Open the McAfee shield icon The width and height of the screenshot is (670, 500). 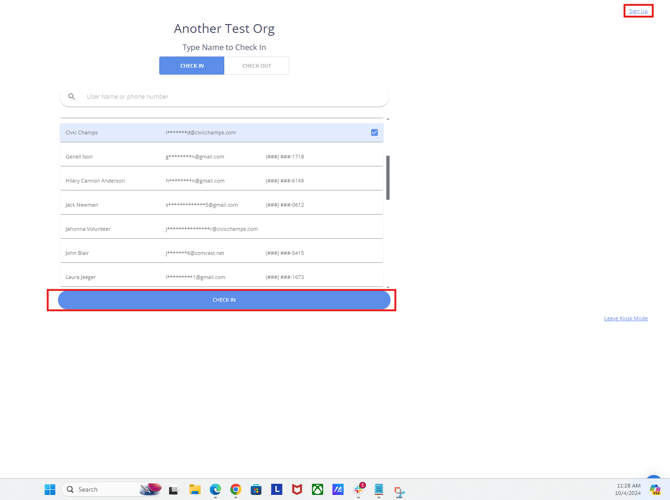tap(297, 490)
